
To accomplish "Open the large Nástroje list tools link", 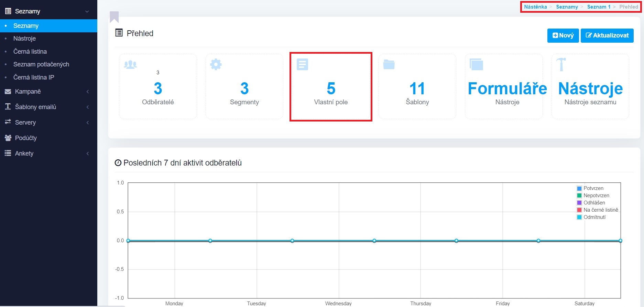I will [590, 88].
